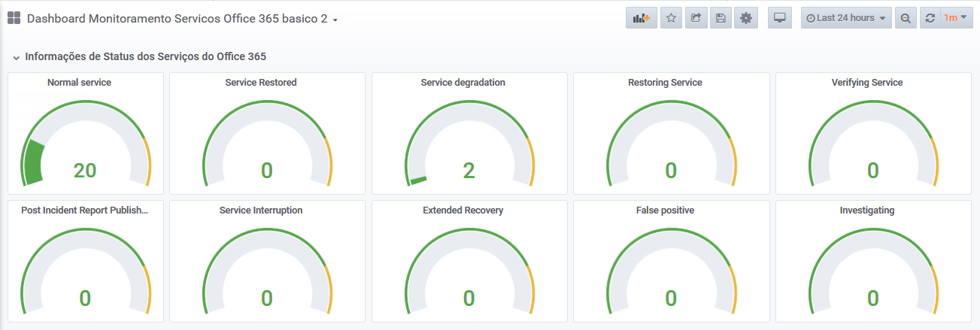Open the Service degradation panel title menu

[463, 83]
